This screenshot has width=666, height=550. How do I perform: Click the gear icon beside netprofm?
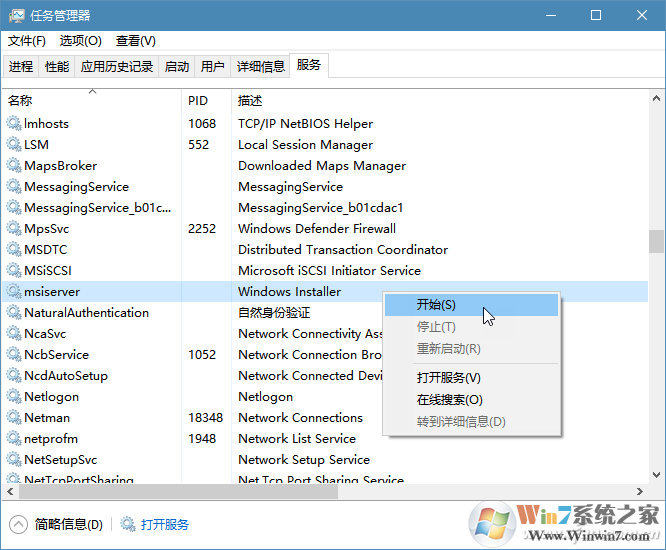coord(14,439)
